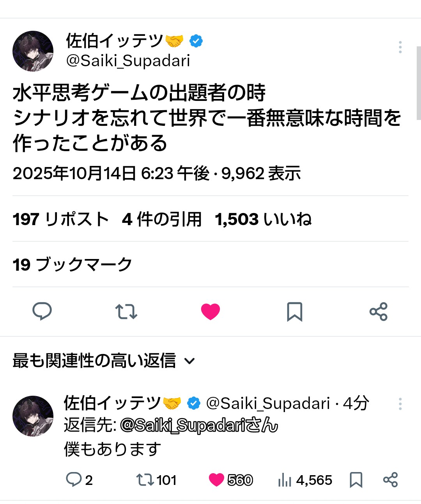
Task: Unlike the main post via pink heart
Action: [x=210, y=312]
